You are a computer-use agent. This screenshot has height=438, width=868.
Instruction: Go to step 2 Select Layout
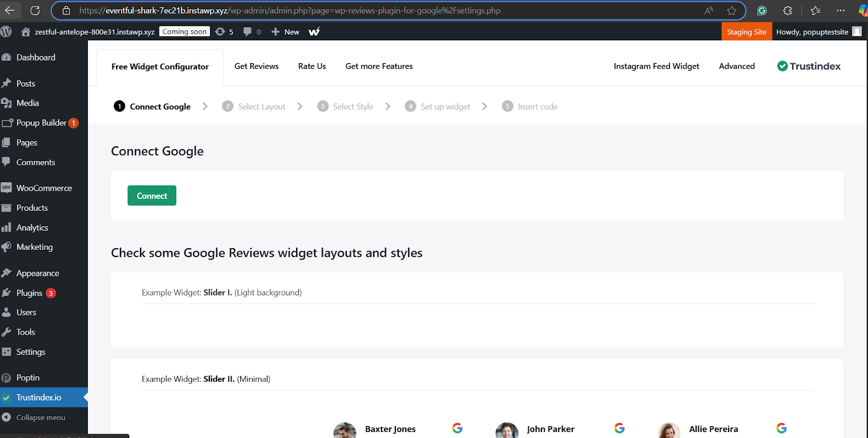pyautogui.click(x=254, y=106)
